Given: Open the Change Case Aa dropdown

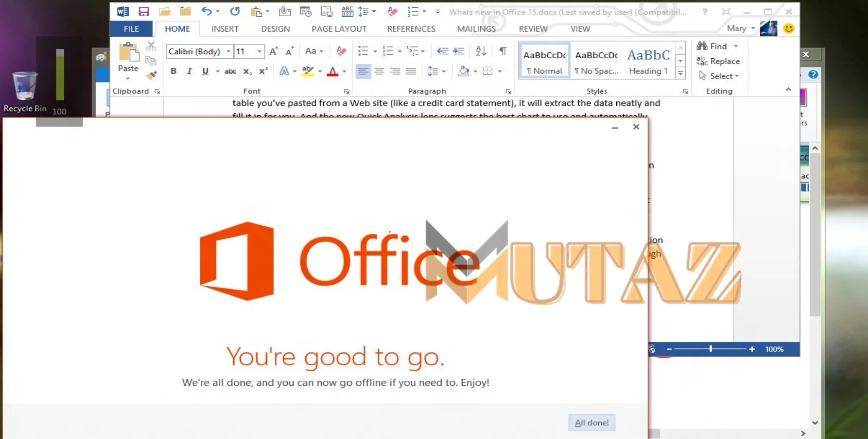Looking at the screenshot, I should coord(314,51).
